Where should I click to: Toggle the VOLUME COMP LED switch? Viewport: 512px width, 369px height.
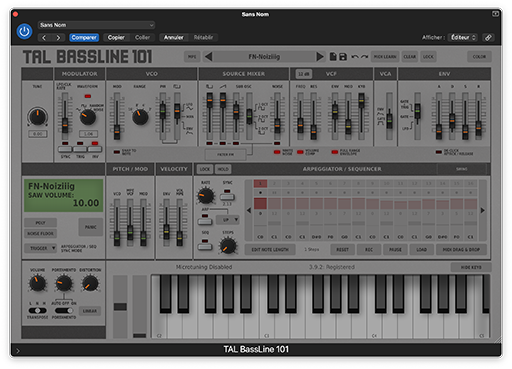click(x=300, y=152)
